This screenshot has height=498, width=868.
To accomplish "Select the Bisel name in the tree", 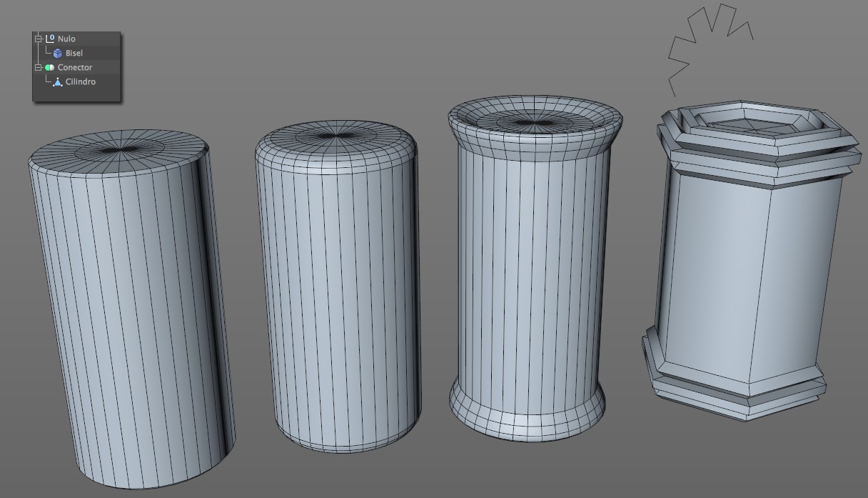I will [x=74, y=53].
